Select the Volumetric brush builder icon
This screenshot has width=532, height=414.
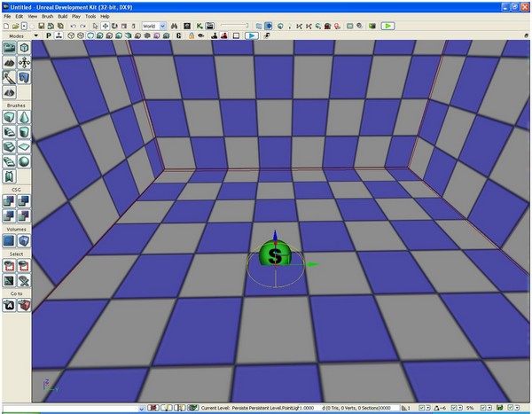tap(9, 176)
